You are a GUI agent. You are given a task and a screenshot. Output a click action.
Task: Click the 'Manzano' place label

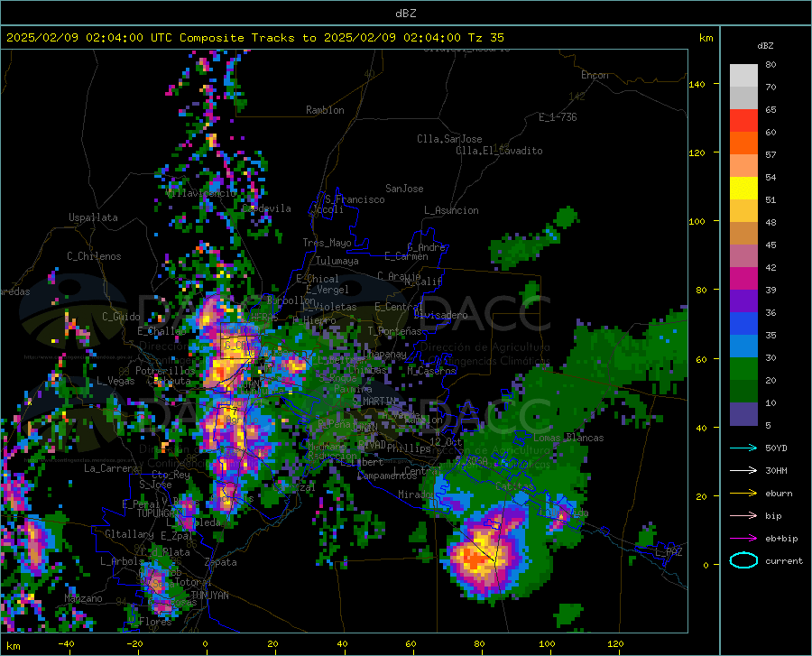(x=83, y=598)
